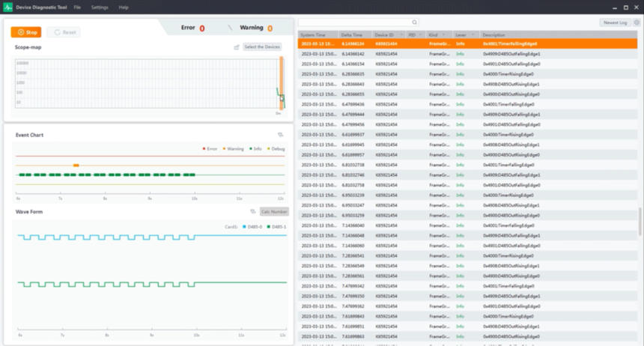Click the orange Stop button
The image size is (644, 346).
26,32
